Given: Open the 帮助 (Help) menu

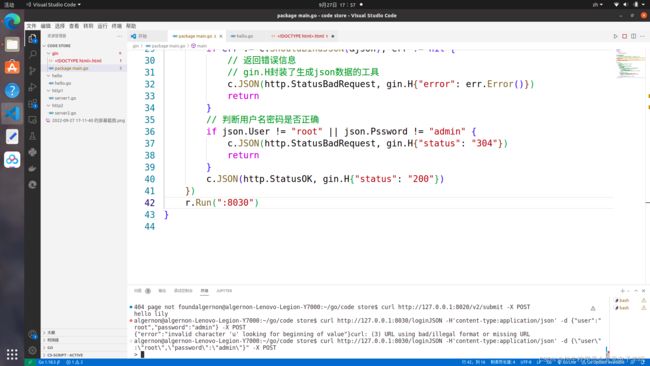Looking at the screenshot, I should (x=131, y=26).
